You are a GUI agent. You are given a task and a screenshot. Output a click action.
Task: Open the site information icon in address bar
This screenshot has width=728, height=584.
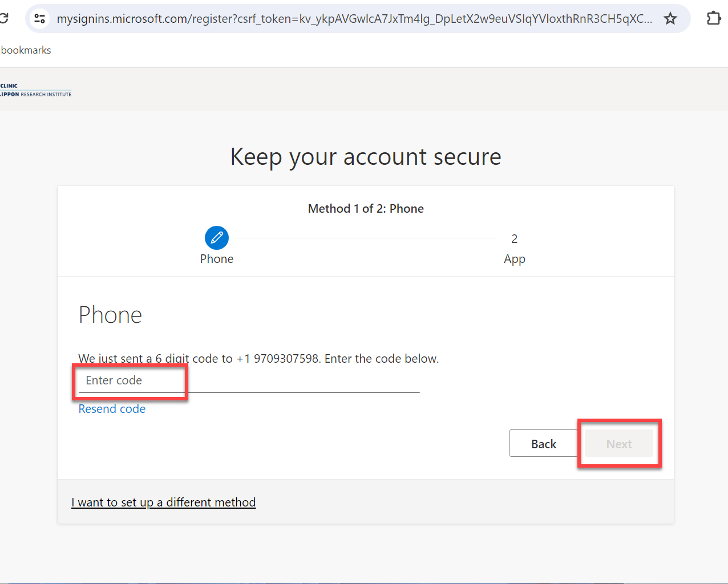pos(40,19)
